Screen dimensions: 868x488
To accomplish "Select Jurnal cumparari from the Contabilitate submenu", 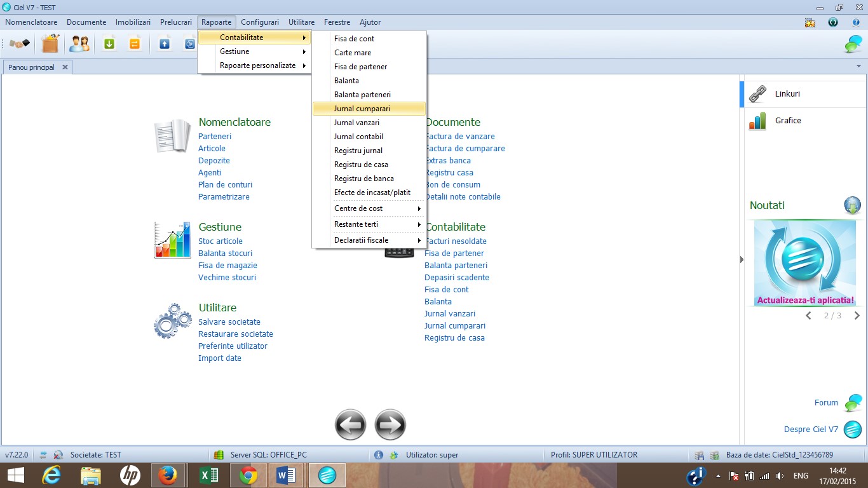I will [x=369, y=109].
